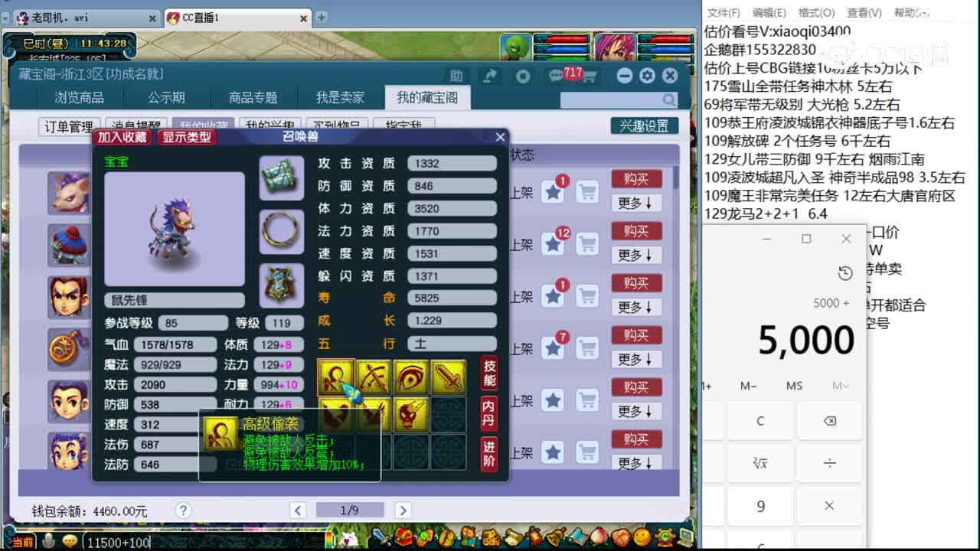Show the 进阶 side tab
Image resolution: width=980 pixels, height=551 pixels.
489,455
